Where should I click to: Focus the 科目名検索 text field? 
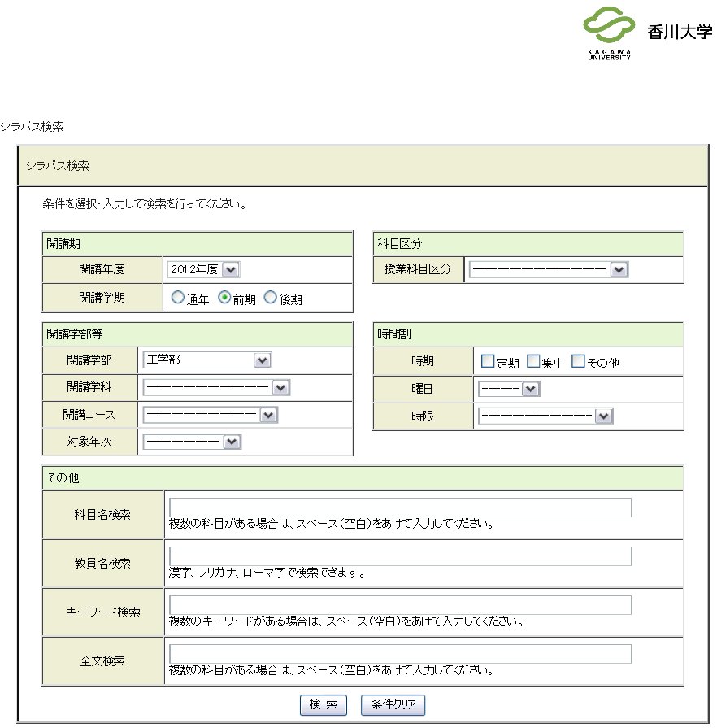pyautogui.click(x=400, y=508)
